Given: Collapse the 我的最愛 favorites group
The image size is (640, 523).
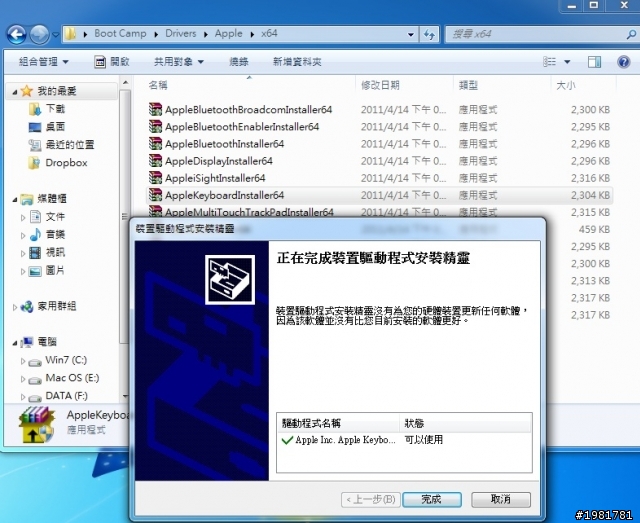Looking at the screenshot, I should coord(15,92).
